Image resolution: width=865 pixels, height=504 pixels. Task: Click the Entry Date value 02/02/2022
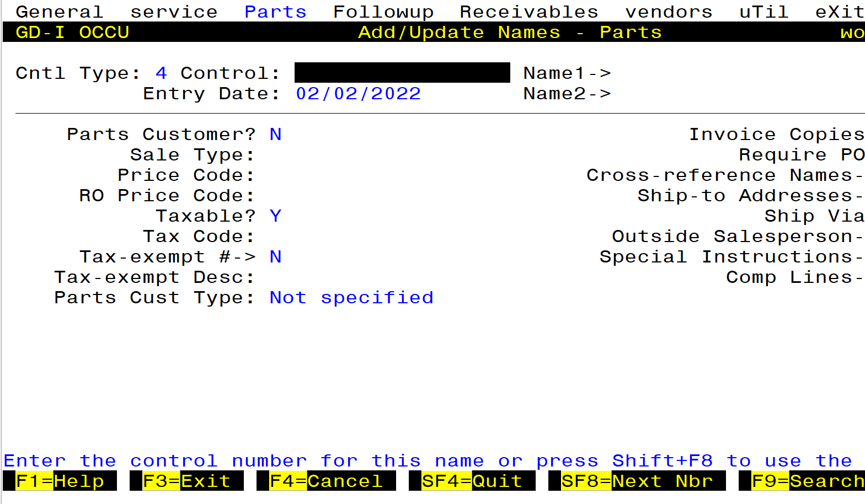pyautogui.click(x=359, y=93)
